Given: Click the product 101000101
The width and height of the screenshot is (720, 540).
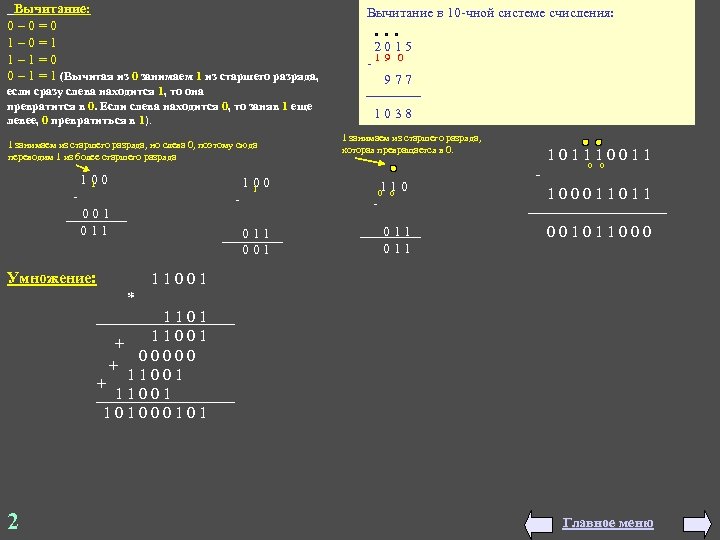Looking at the screenshot, I should (x=155, y=412).
